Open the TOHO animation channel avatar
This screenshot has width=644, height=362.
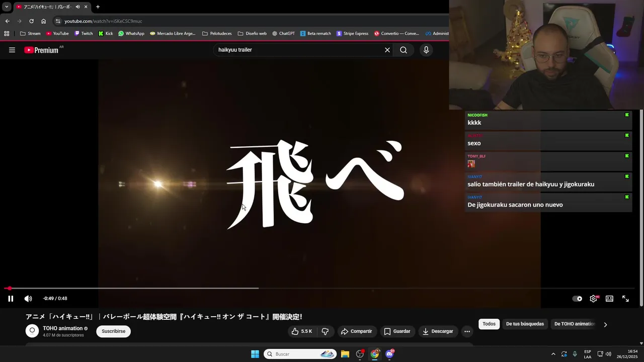32,330
